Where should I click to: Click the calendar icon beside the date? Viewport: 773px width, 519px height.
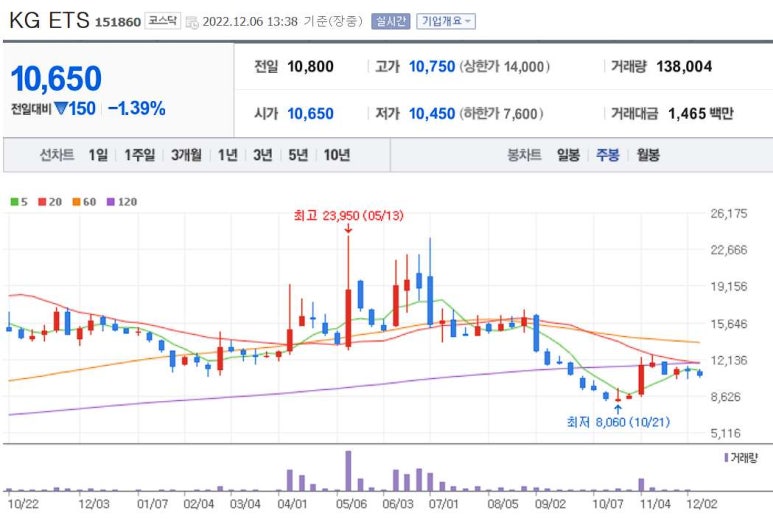pyautogui.click(x=192, y=22)
